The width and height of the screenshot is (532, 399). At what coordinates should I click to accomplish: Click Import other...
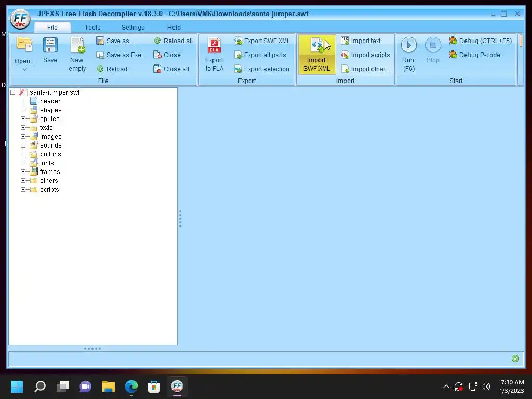pyautogui.click(x=366, y=69)
